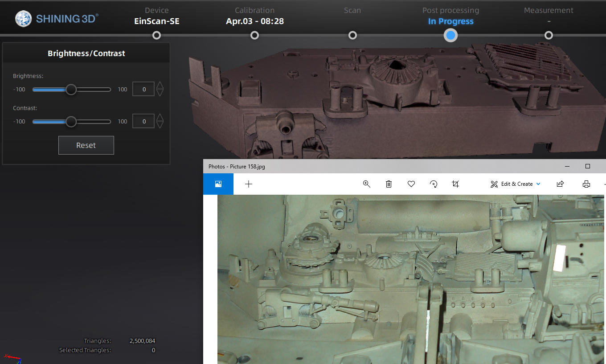606x364 pixels.
Task: Share the photo using the share icon
Action: [560, 184]
